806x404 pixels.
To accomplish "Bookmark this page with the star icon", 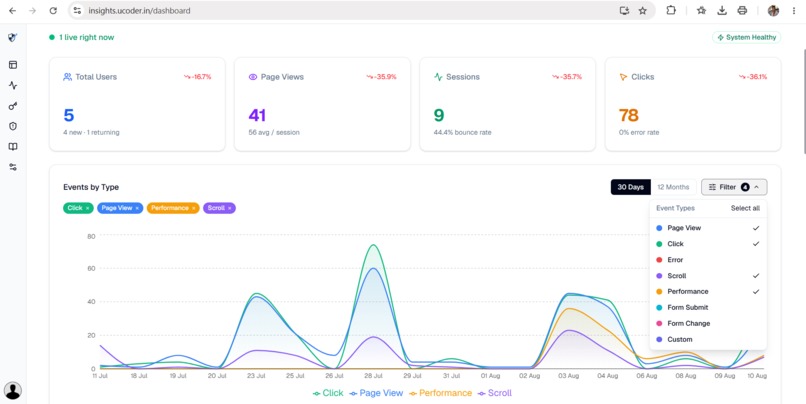I will (643, 10).
